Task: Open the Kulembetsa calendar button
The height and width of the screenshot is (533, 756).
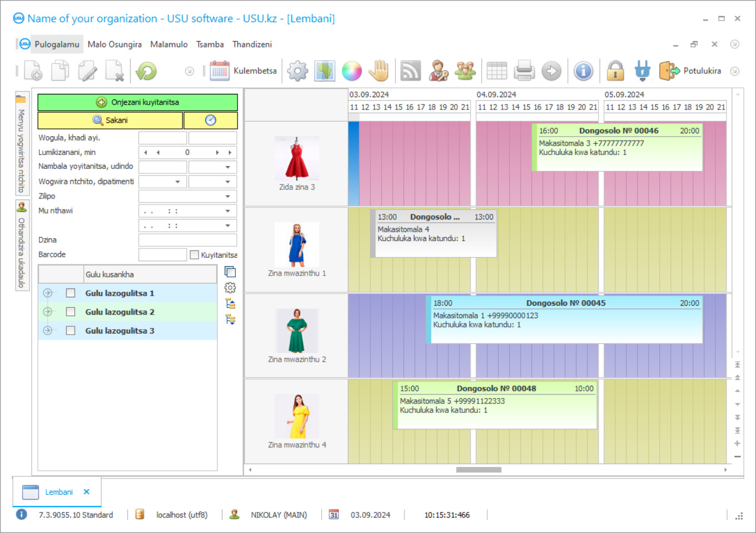Action: [x=243, y=71]
